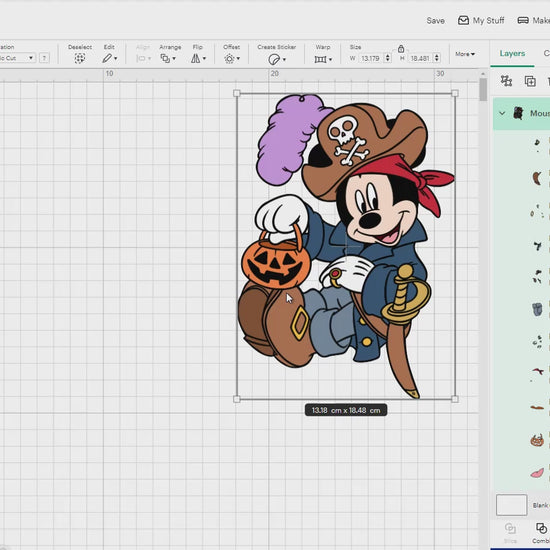
Task: Switch to the Layers tab
Action: (512, 53)
